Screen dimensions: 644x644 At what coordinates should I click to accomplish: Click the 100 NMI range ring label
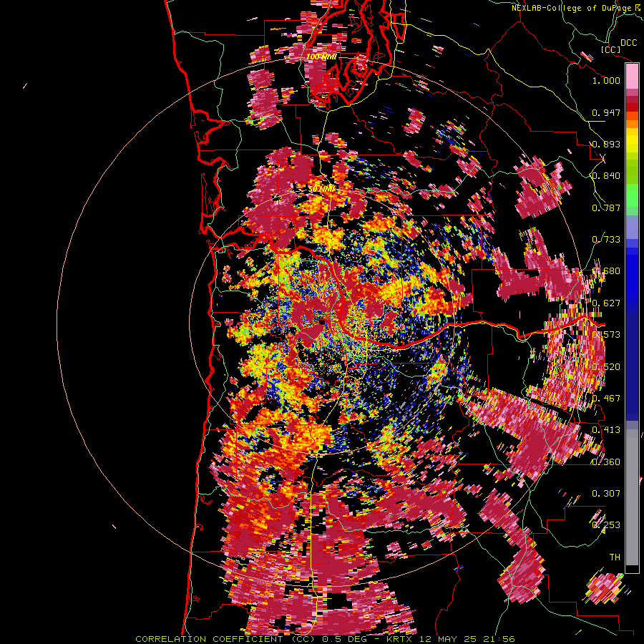[321, 57]
